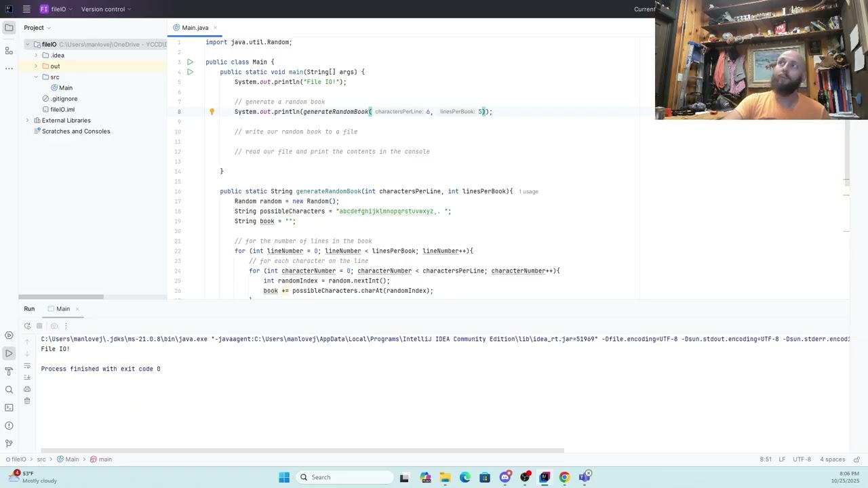Open the Project tool window folder icon
868x488 pixels.
click(9, 28)
